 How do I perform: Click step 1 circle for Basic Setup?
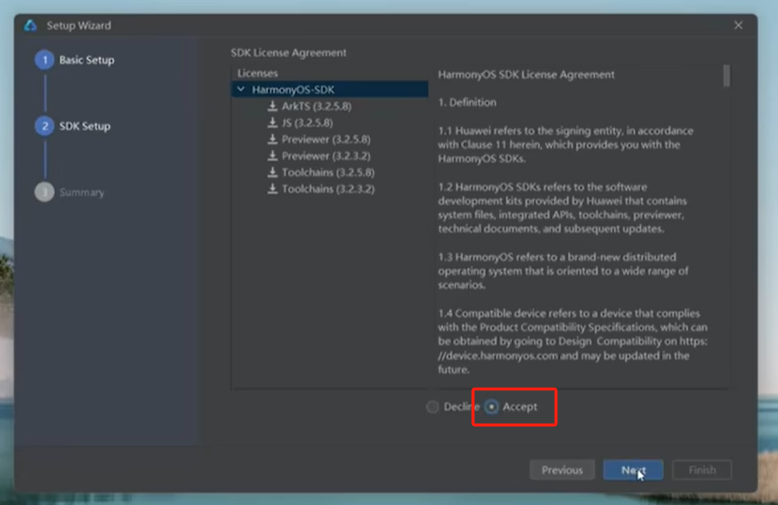pos(45,60)
